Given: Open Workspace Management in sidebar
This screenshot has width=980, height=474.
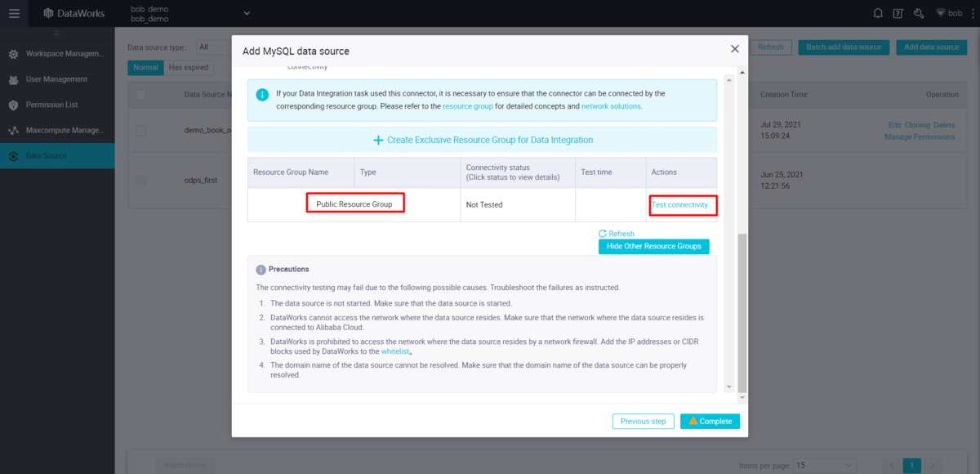Looking at the screenshot, I should point(57,54).
